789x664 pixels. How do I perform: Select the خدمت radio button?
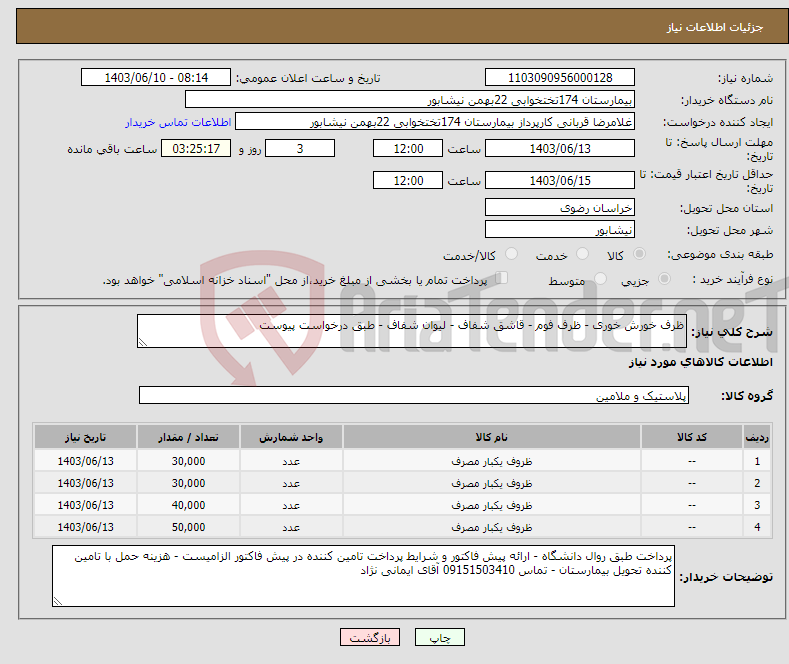582,254
